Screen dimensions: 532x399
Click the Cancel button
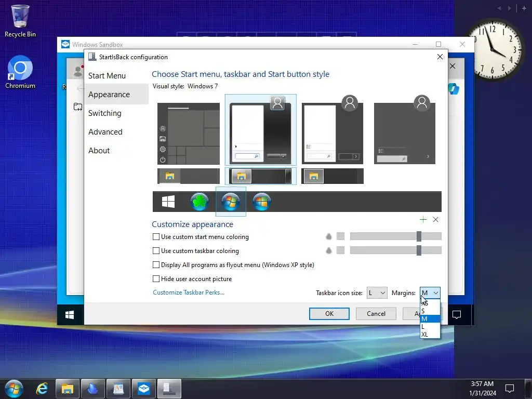(x=376, y=313)
